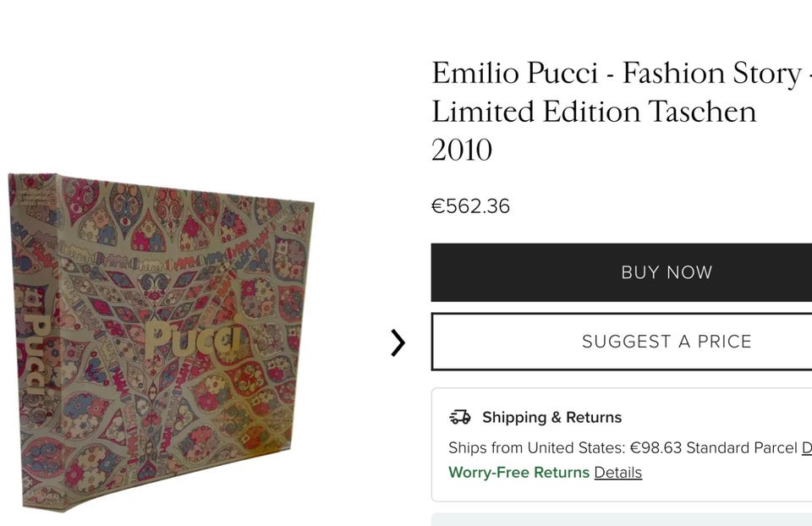Click the Pucci book product image
812x526 pixels.
tap(161, 342)
